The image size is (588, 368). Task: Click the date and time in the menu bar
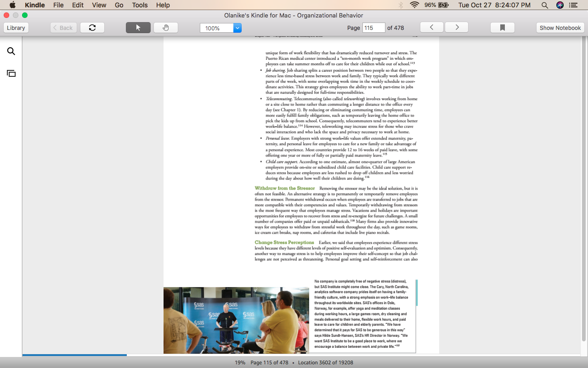click(494, 5)
